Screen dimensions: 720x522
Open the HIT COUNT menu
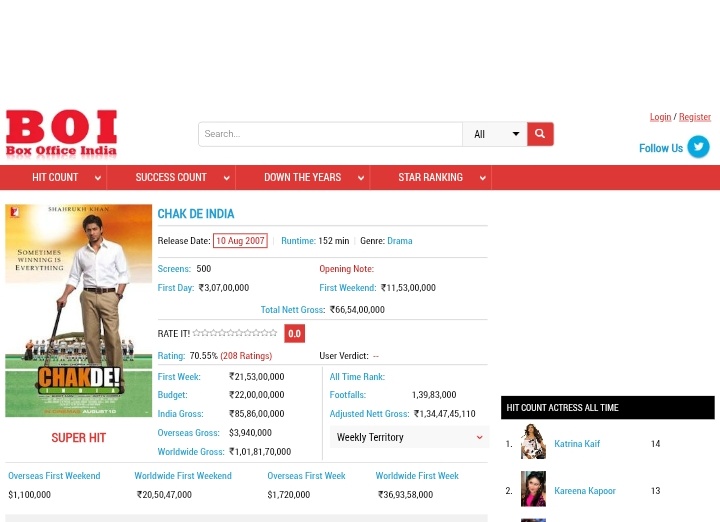tap(55, 177)
